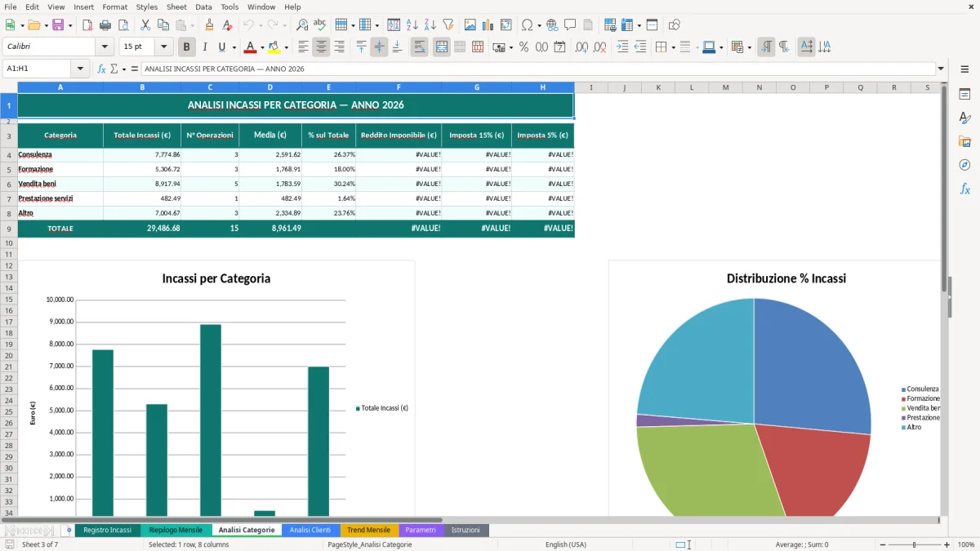Screen dimensions: 980x551
Task: Apply AutoFilter funnel icon
Action: [x=448, y=25]
